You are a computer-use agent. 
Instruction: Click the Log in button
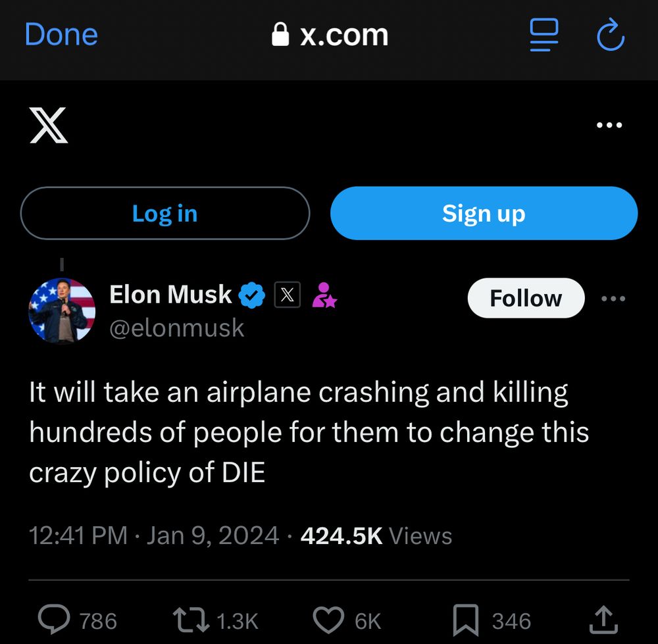coord(164,212)
